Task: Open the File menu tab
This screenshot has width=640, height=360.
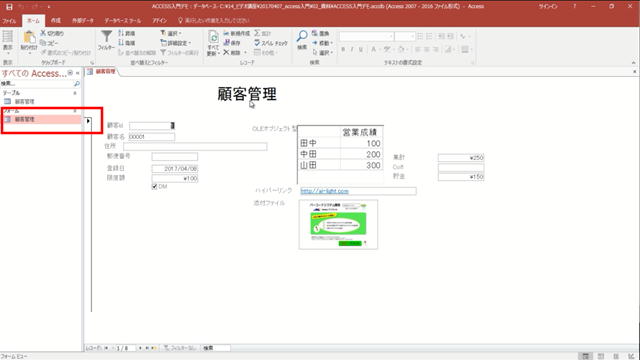Action: click(x=9, y=20)
